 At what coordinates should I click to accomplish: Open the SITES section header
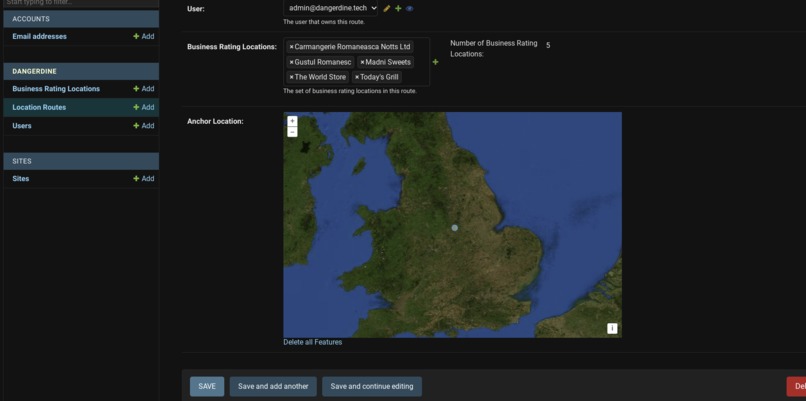pyautogui.click(x=81, y=161)
